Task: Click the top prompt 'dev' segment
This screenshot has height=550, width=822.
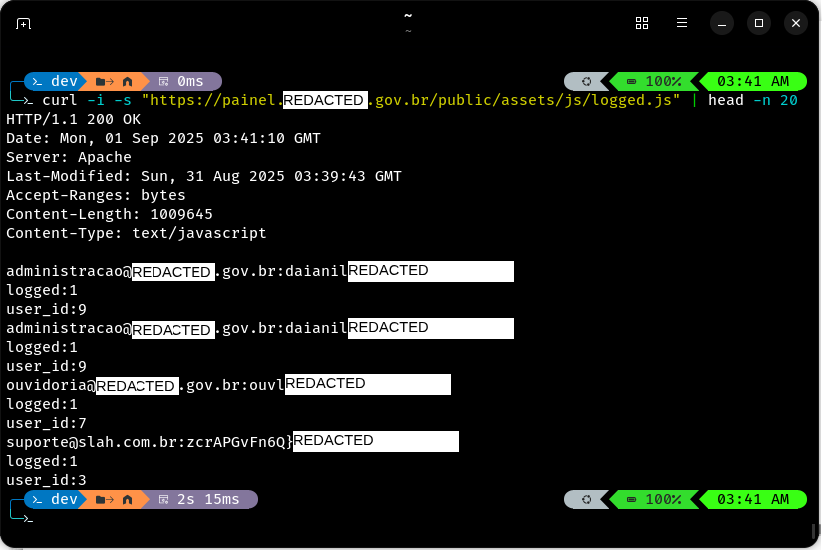Action: coord(55,81)
